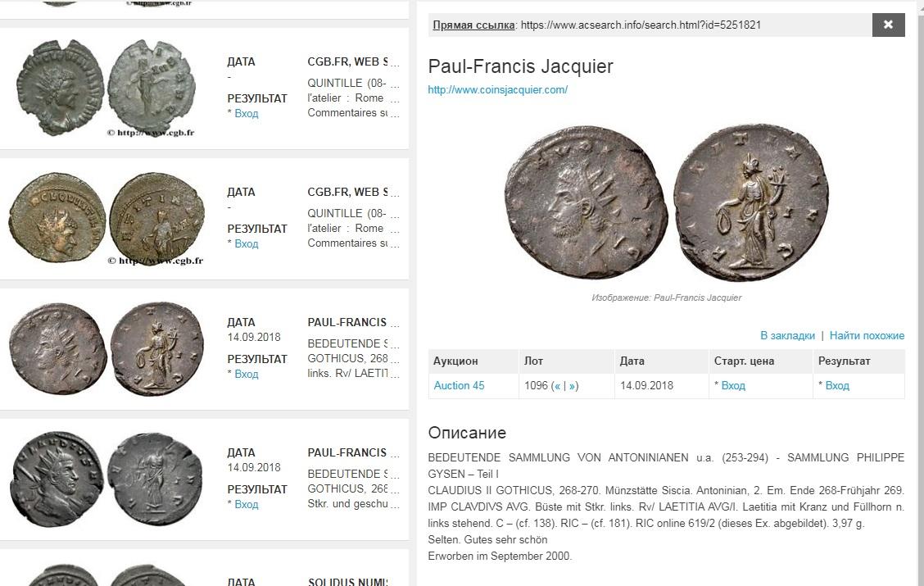Image resolution: width=924 pixels, height=586 pixels.
Task: Click В закладки bookmark link
Action: tap(787, 335)
